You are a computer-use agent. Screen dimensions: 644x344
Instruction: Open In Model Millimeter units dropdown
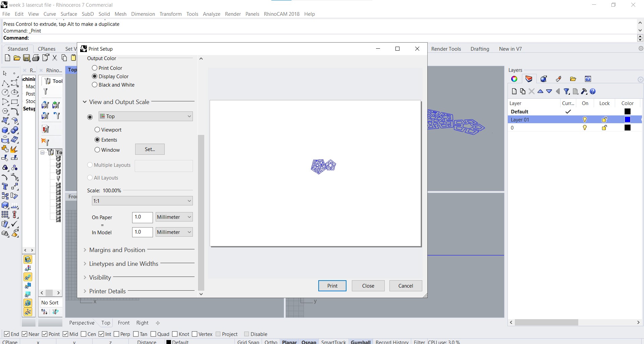(174, 232)
